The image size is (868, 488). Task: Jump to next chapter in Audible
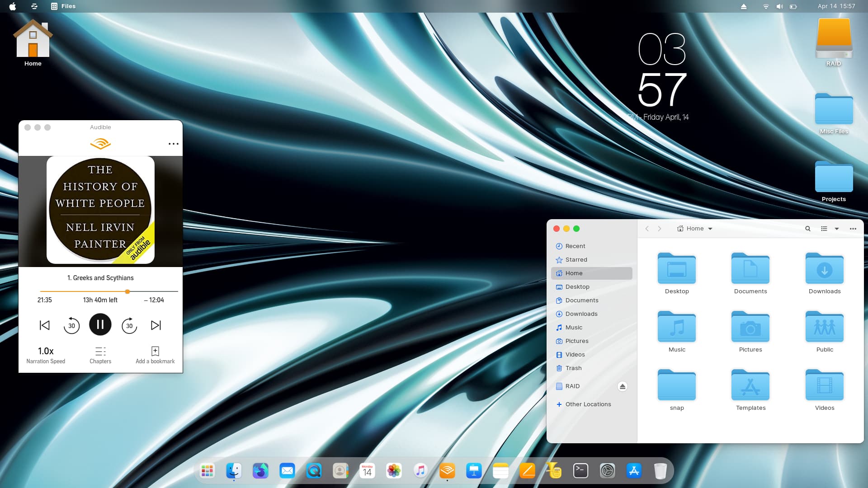click(156, 325)
